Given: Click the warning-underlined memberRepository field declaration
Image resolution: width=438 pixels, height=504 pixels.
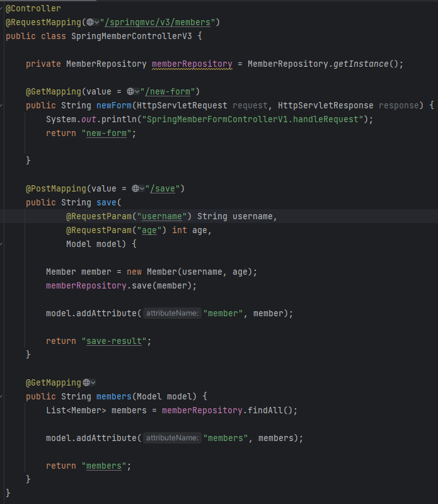Looking at the screenshot, I should click(192, 64).
